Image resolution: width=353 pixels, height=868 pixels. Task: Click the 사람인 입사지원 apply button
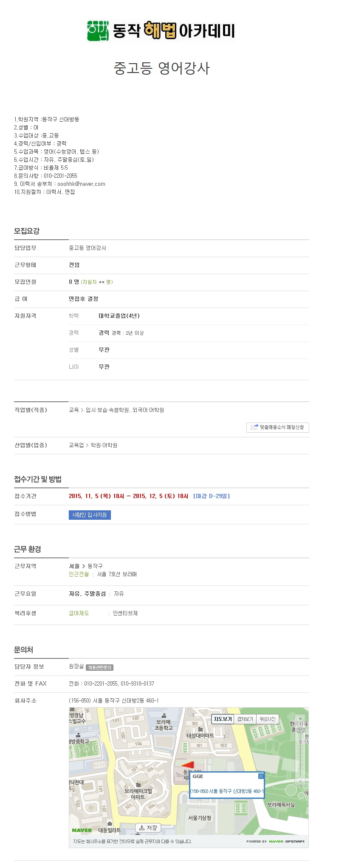pyautogui.click(x=90, y=515)
